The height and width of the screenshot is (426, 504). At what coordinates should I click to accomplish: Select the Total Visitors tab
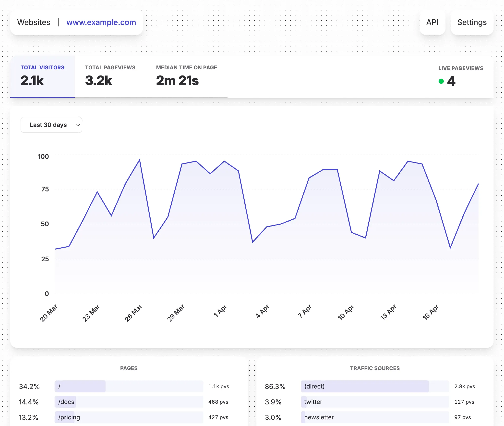(x=42, y=76)
